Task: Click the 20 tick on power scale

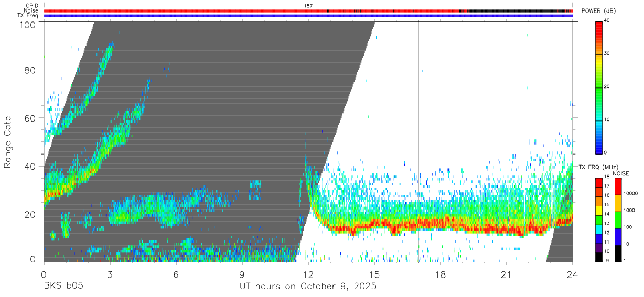Action: [x=607, y=87]
